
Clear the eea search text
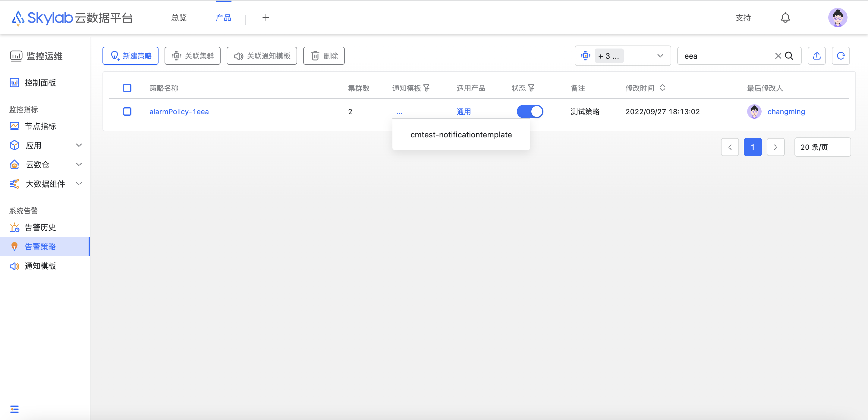778,56
